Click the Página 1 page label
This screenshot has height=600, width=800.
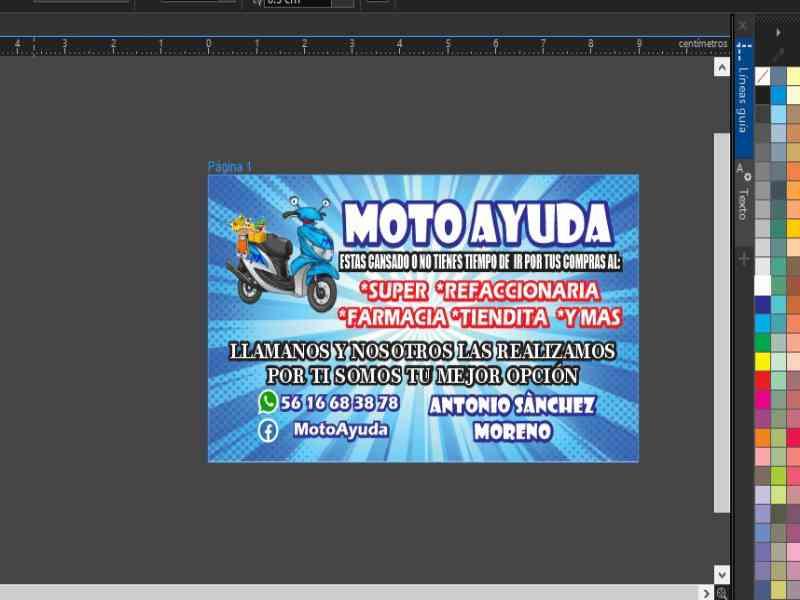230,167
